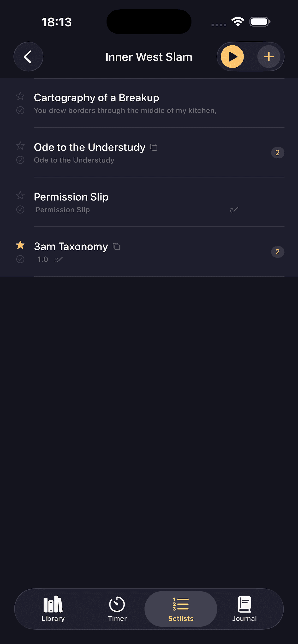Favorite Cartography of a Breakup with star
The image size is (298, 644).
[20, 96]
